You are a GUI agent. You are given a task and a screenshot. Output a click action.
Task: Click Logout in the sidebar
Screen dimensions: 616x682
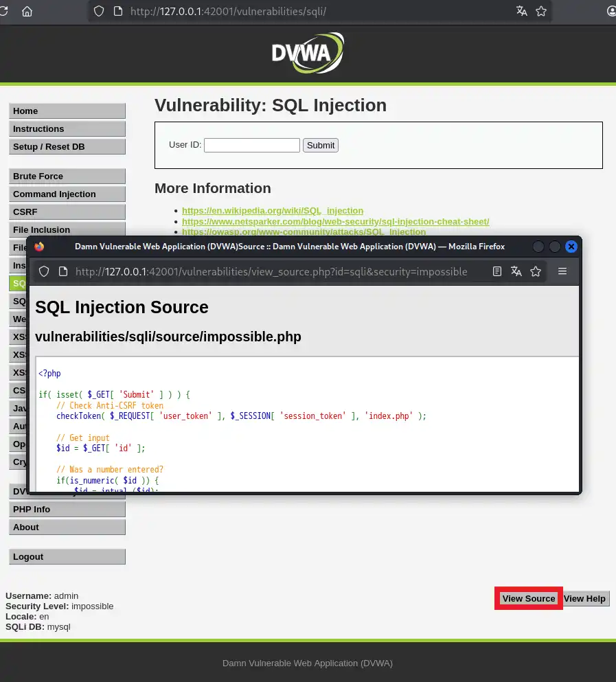pos(67,557)
